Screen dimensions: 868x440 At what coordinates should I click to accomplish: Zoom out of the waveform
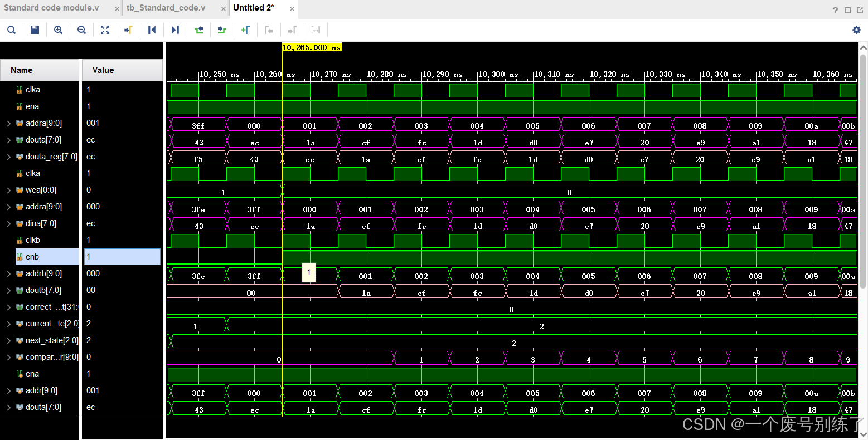tap(81, 30)
